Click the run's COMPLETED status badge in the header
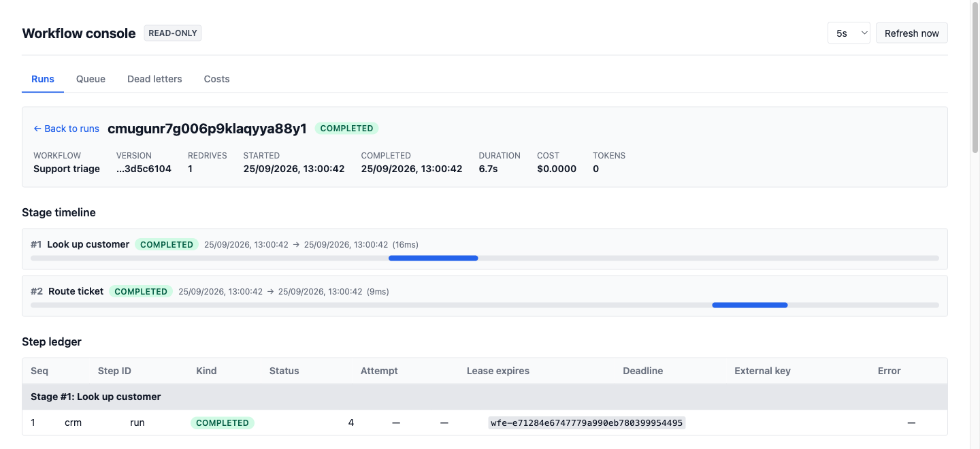 [346, 129]
